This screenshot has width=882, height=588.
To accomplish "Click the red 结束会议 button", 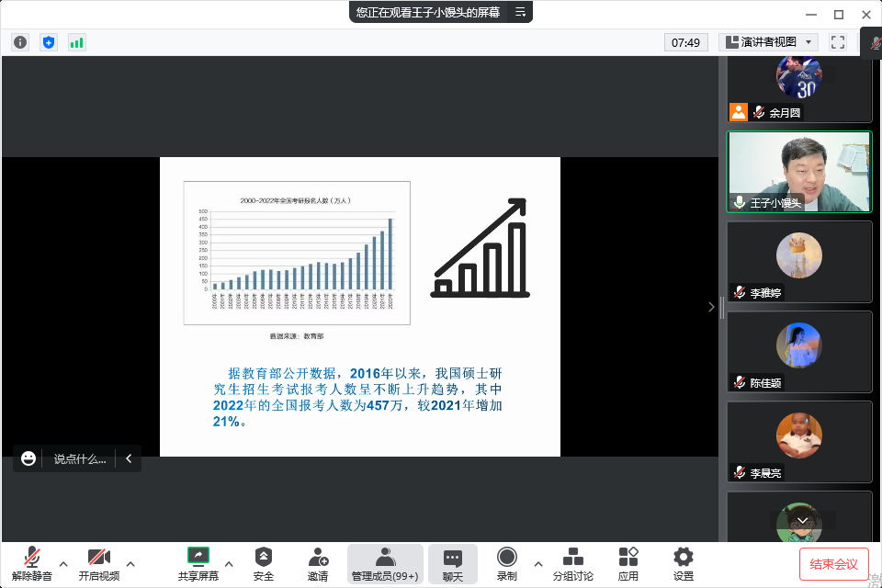I will click(x=833, y=563).
